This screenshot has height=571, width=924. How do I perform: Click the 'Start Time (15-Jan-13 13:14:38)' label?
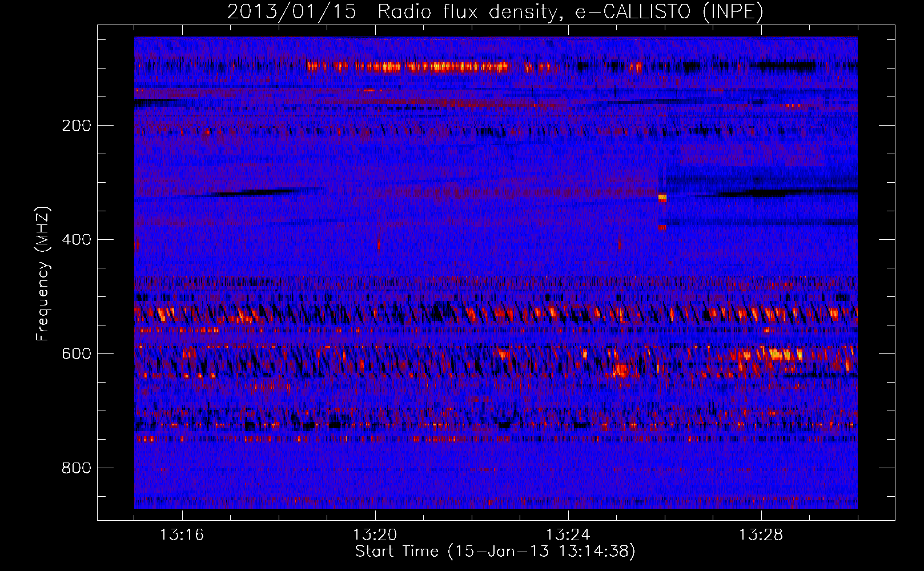495,552
